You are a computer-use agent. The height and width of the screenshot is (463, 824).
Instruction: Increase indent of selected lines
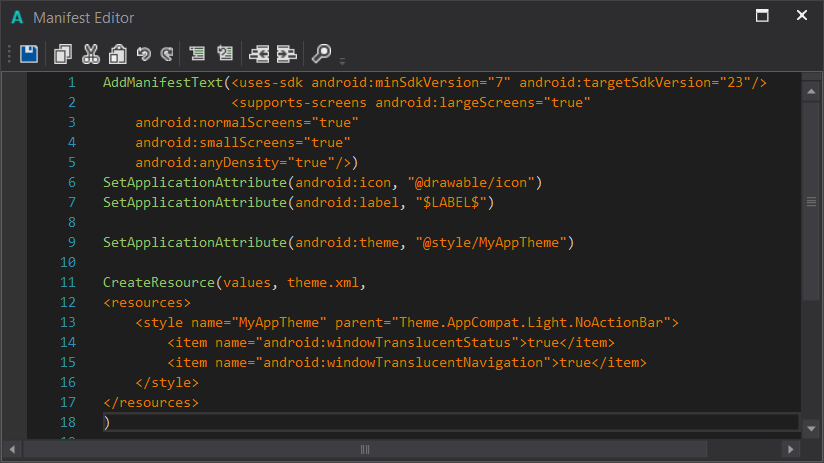click(x=287, y=54)
